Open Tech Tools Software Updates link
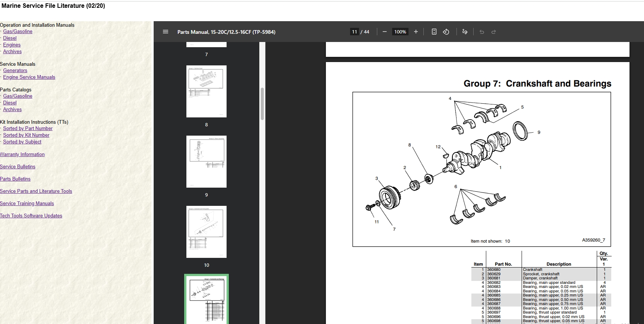Image resolution: width=644 pixels, height=324 pixels. pos(31,216)
